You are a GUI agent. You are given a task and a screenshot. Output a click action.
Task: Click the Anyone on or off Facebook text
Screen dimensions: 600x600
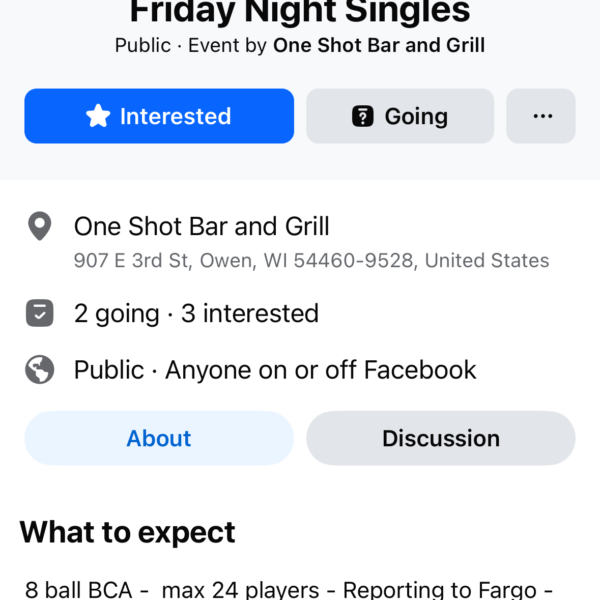coord(321,370)
